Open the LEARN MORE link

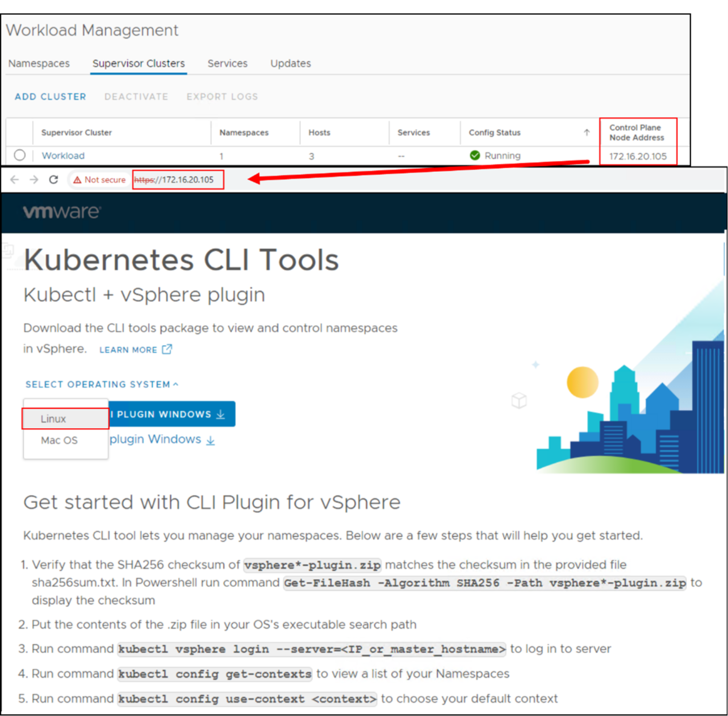[128, 350]
